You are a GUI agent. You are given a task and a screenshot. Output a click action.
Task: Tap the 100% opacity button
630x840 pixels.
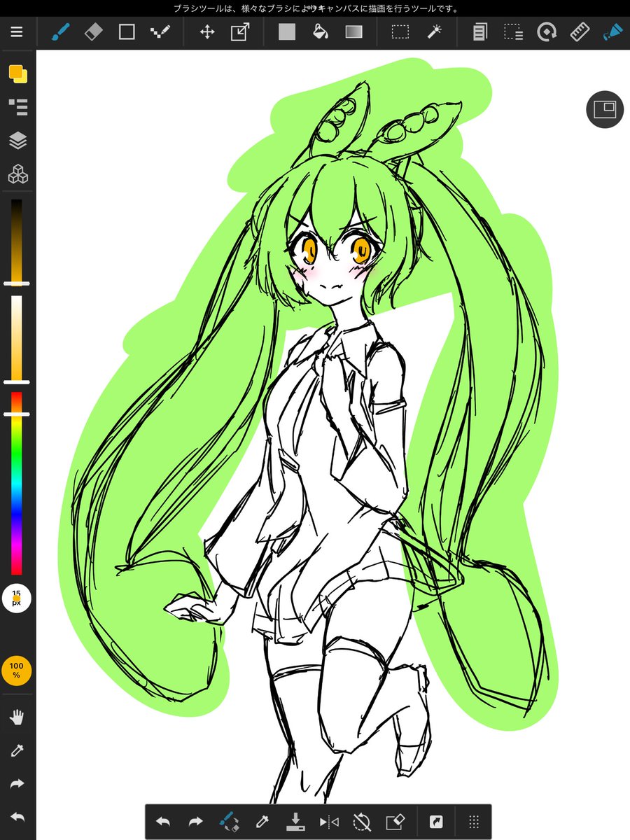[x=16, y=671]
